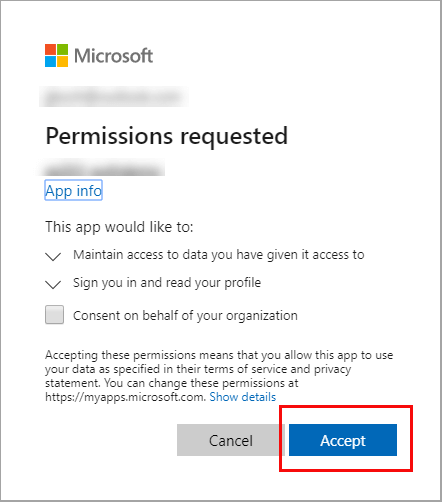
Task: Open the App info link
Action: click(x=73, y=191)
